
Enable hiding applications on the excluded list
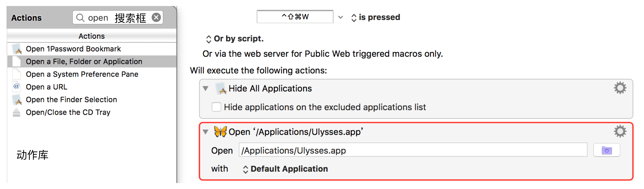pos(217,107)
